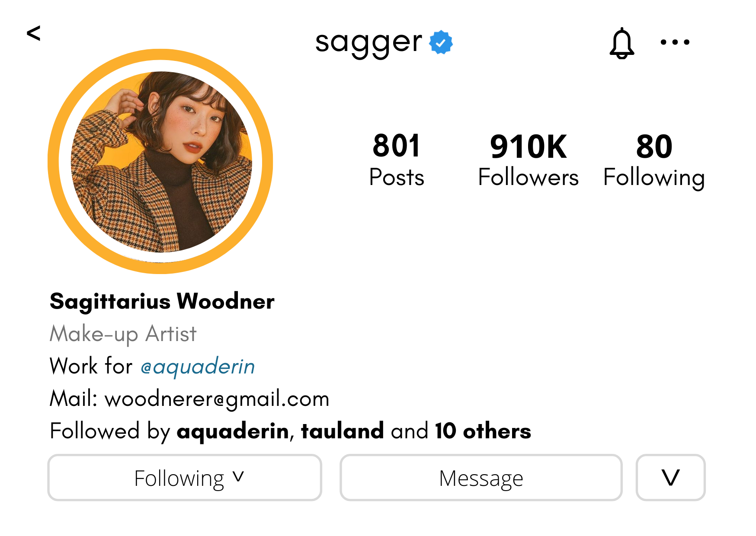Open aquaderin in followed-by line
The image size is (756, 536).
pos(233,431)
